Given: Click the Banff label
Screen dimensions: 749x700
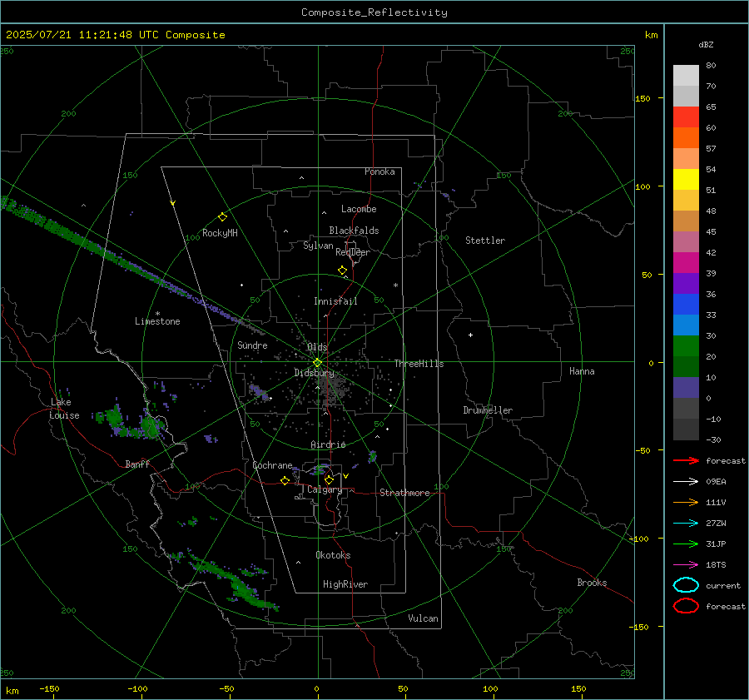Looking at the screenshot, I should 137,464.
